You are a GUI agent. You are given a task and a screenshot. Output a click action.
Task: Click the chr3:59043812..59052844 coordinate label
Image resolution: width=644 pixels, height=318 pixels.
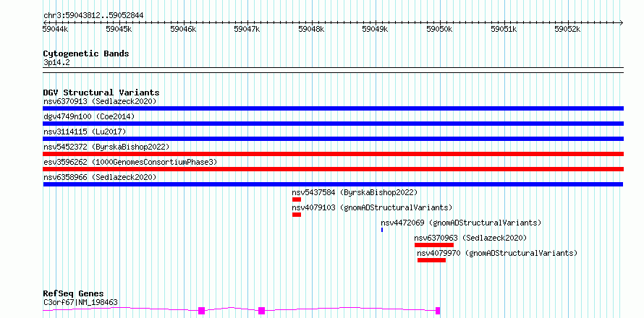click(x=93, y=16)
